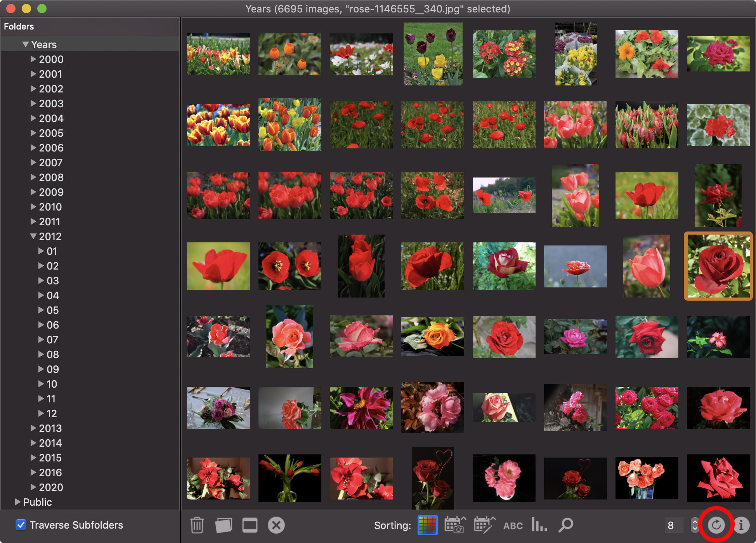This screenshot has width=756, height=543.
Task: Click the image count stepper control
Action: pyautogui.click(x=695, y=525)
